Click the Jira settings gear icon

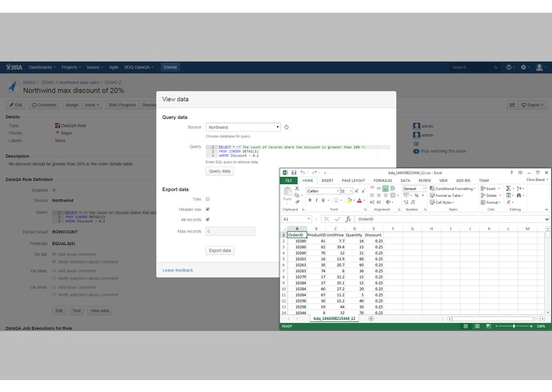click(x=523, y=67)
